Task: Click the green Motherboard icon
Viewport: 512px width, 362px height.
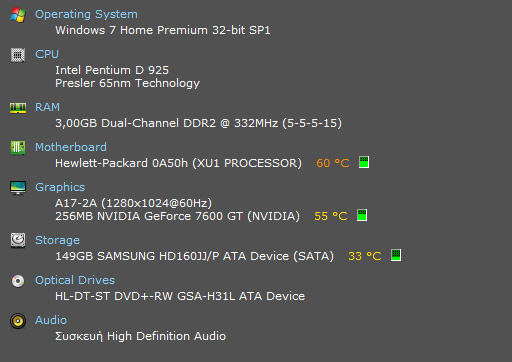Action: pyautogui.click(x=18, y=148)
